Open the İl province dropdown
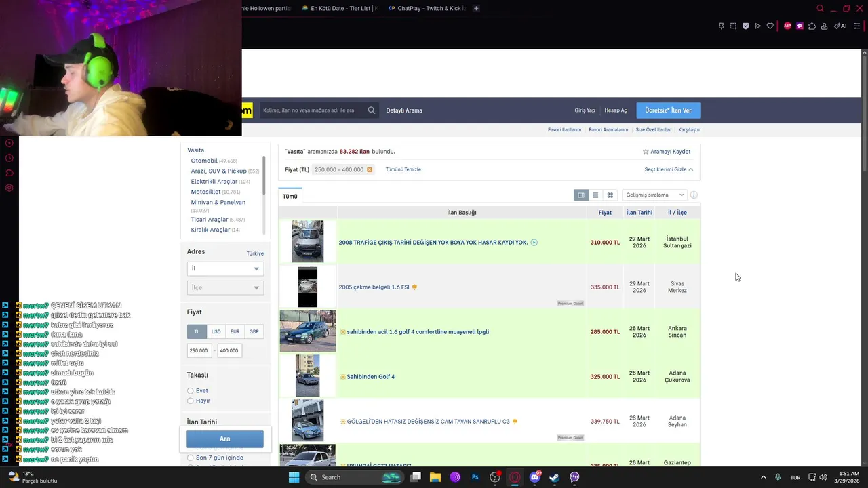The width and height of the screenshot is (868, 488). [225, 269]
